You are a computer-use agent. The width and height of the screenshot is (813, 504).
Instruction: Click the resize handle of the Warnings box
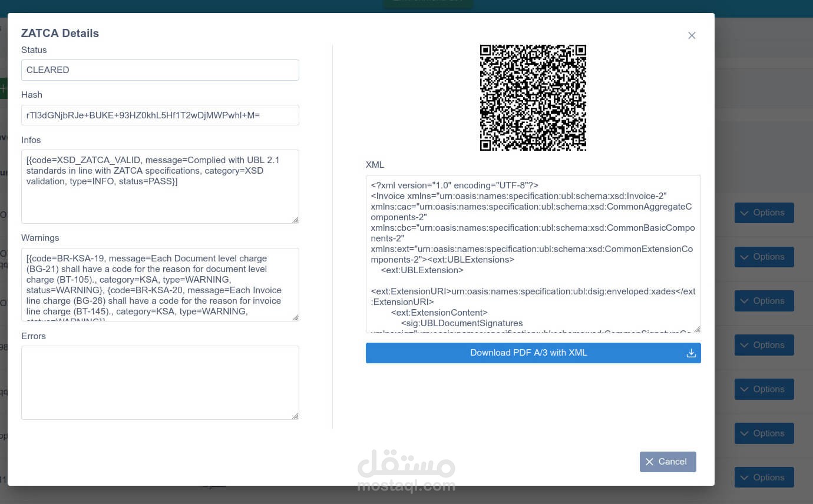point(295,317)
